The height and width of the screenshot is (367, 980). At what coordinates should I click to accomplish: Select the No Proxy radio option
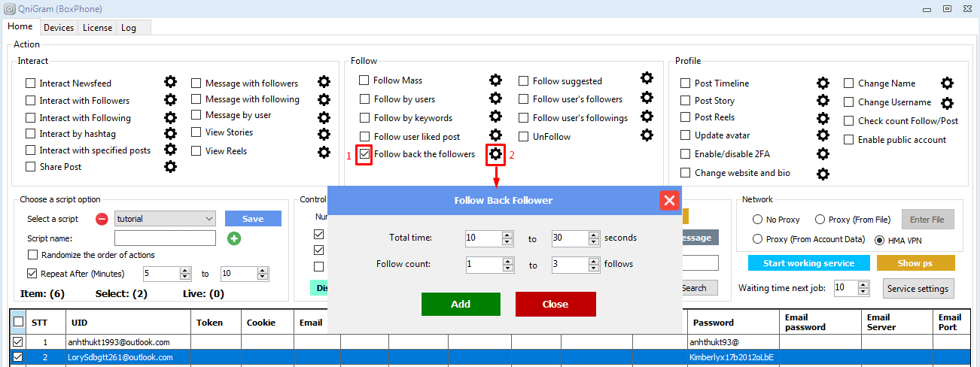(758, 220)
